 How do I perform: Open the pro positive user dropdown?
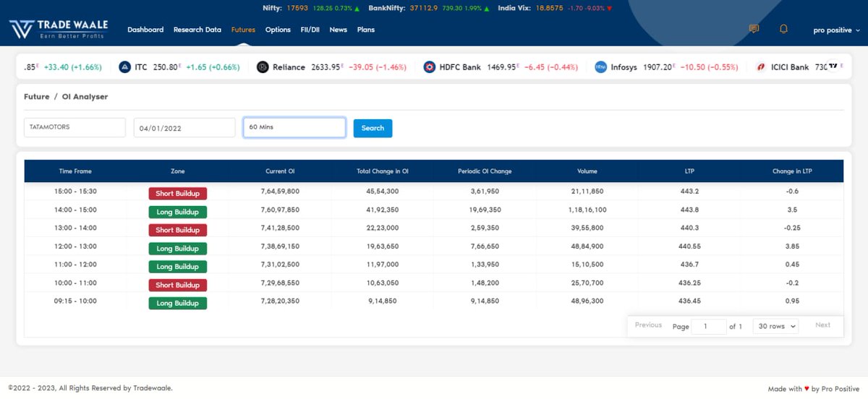click(837, 30)
